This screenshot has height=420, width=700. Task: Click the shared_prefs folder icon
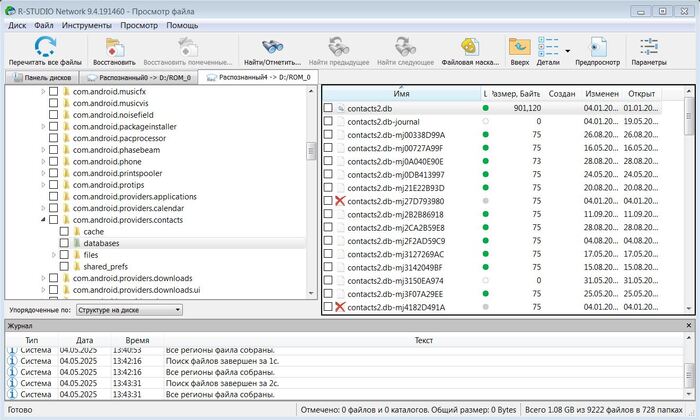(x=77, y=266)
